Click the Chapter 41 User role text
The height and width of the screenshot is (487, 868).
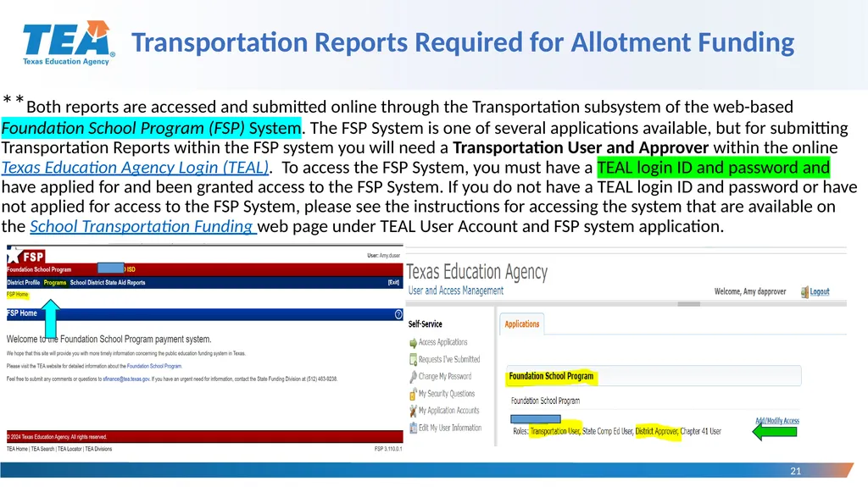(x=701, y=431)
